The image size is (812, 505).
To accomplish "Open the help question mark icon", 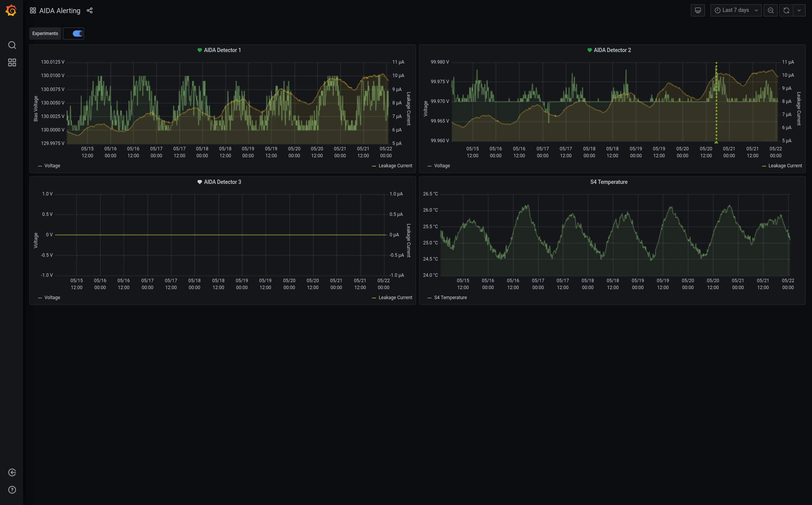I will tap(12, 490).
